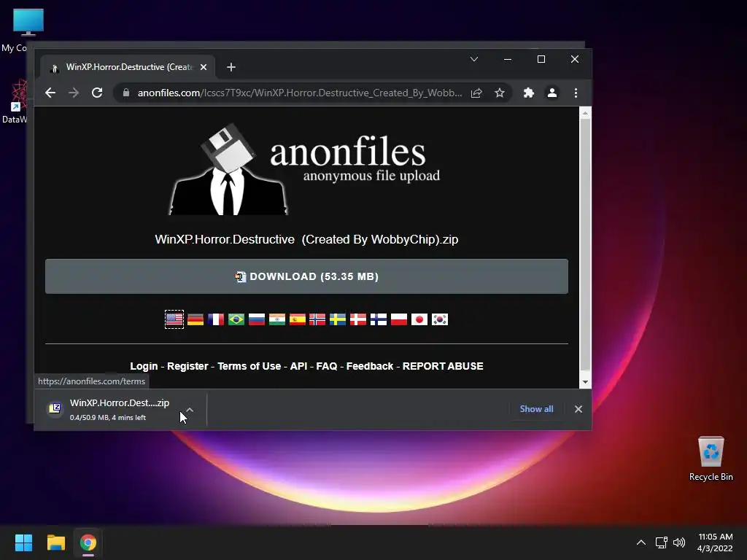Select the Finnish flag language
Image resolution: width=747 pixels, height=560 pixels.
tap(379, 319)
